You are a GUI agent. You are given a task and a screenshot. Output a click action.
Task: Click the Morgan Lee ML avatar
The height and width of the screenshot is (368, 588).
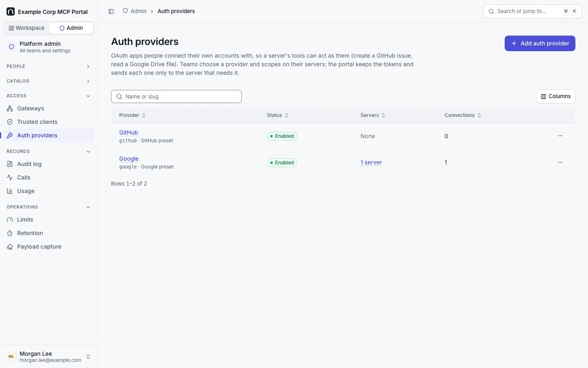point(11,357)
